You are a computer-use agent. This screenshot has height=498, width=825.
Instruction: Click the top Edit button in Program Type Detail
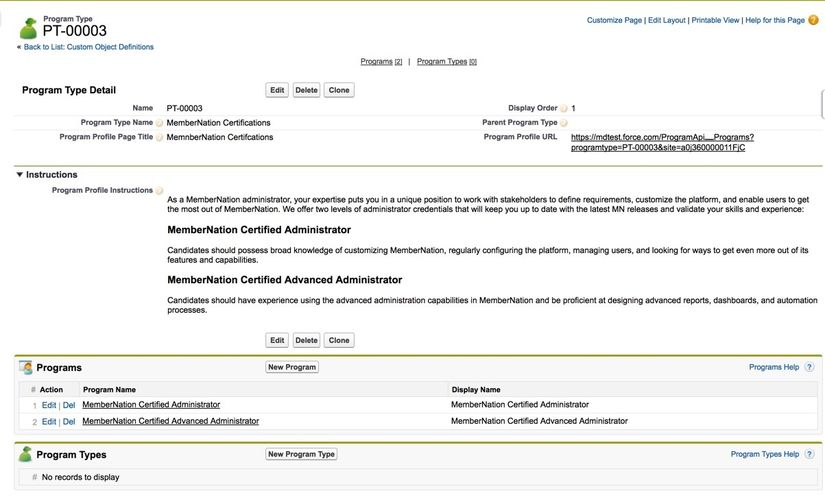pos(277,90)
